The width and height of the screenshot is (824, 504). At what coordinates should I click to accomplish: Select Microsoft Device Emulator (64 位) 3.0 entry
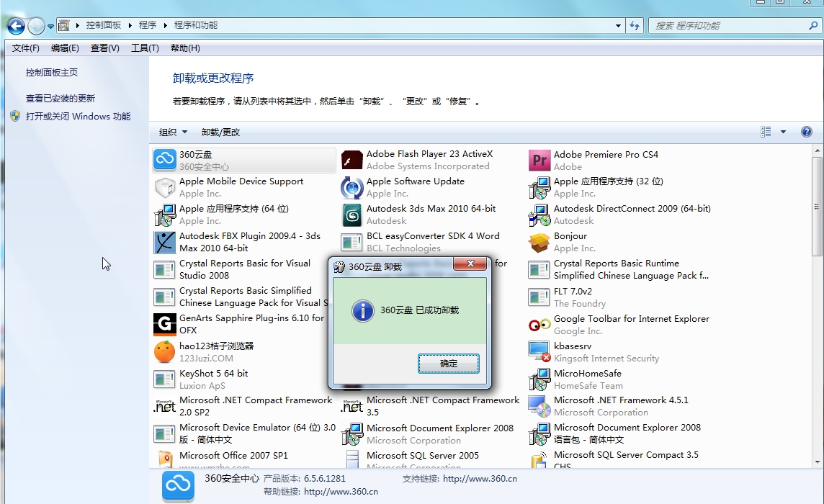point(244,433)
